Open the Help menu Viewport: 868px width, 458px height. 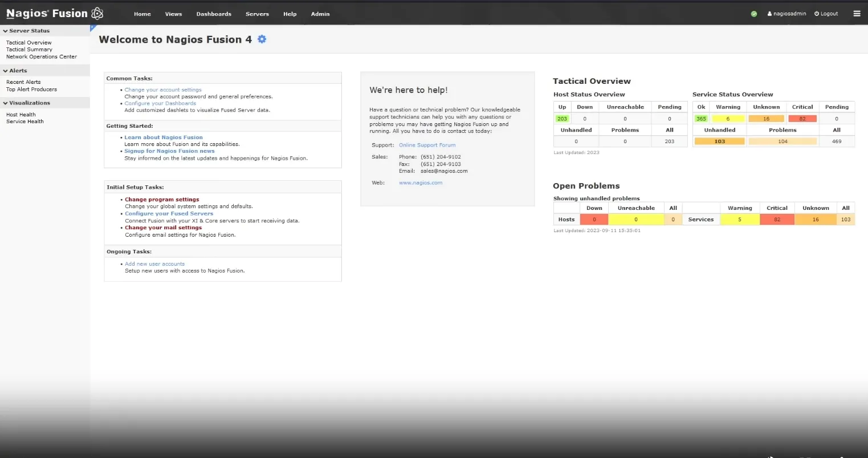point(290,14)
